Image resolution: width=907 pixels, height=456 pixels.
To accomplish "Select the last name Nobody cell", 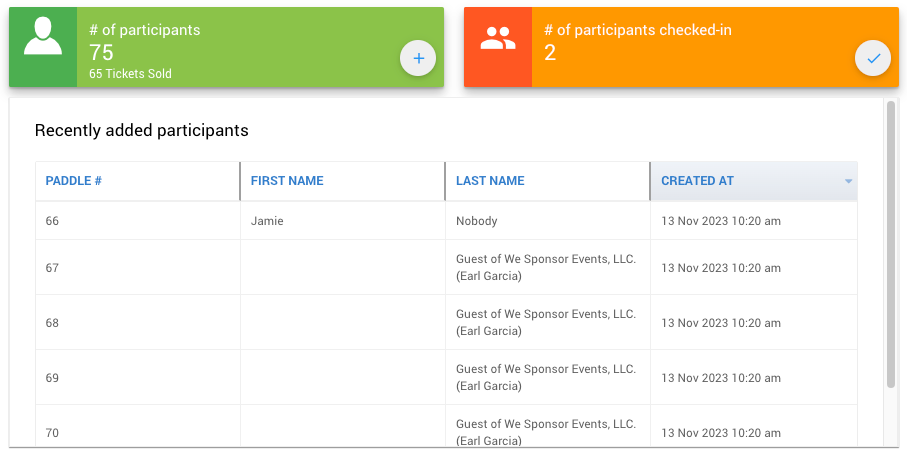I will (x=477, y=221).
